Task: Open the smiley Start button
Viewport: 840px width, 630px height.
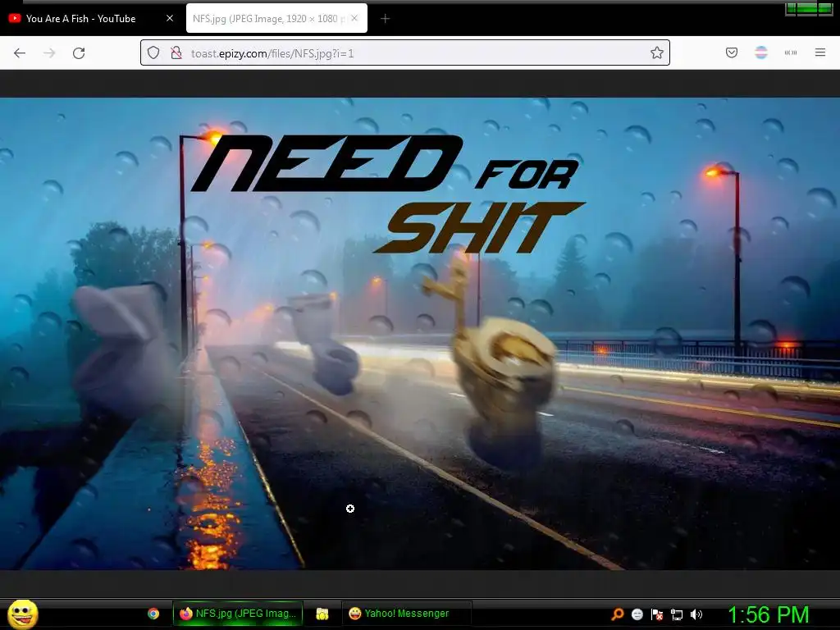Action: pyautogui.click(x=22, y=614)
